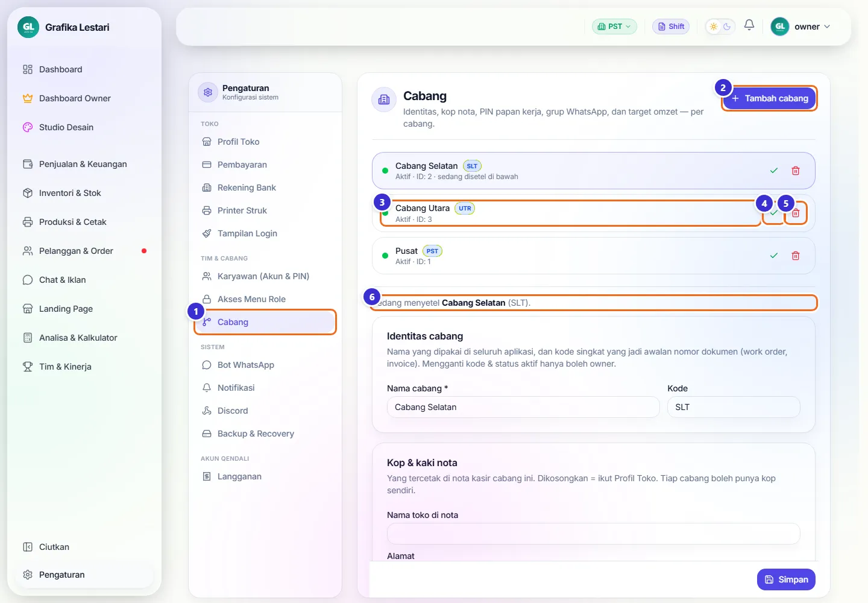Click the gear icon beside the Pengaturan header
This screenshot has height=603, width=868.
click(x=208, y=92)
